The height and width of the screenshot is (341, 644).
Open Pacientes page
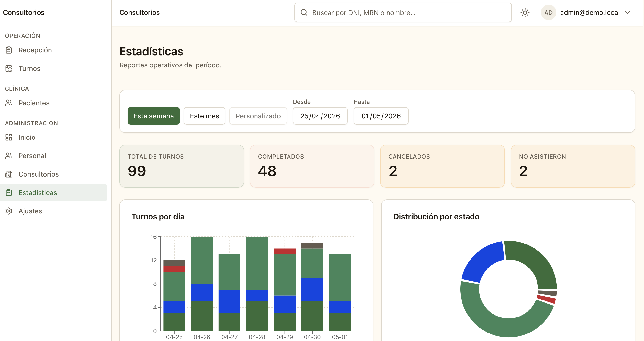[53, 103]
